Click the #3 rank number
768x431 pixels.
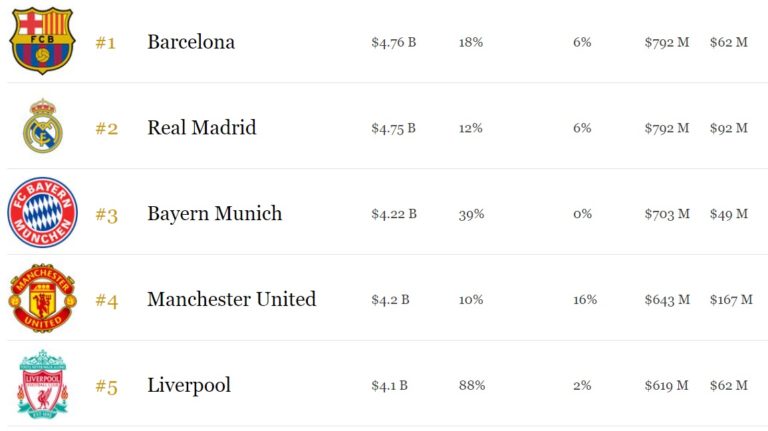[x=106, y=215]
